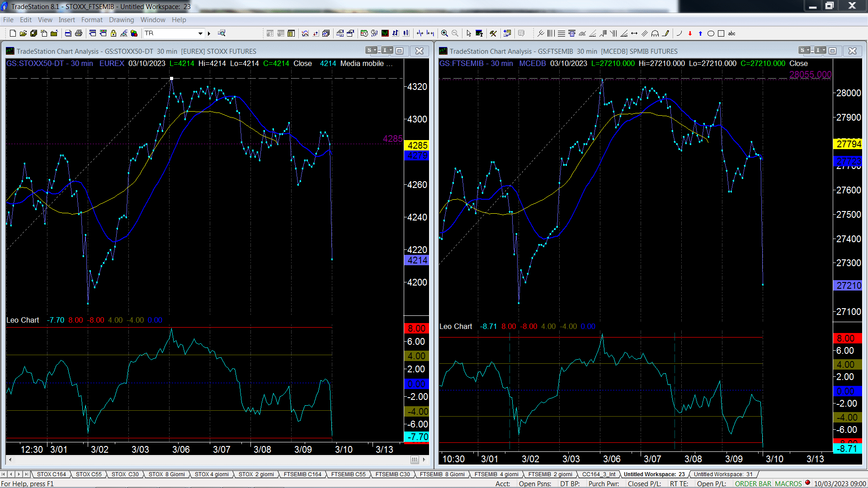This screenshot has width=868, height=488.
Task: Click the ORDER BAR status button
Action: point(753,483)
